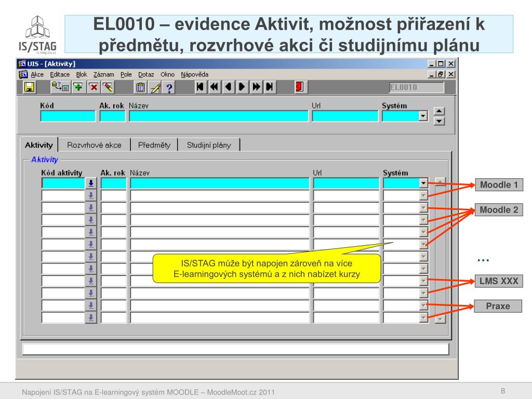Open value list button in last activity row
This screenshot has height=399, width=532.
click(x=91, y=317)
